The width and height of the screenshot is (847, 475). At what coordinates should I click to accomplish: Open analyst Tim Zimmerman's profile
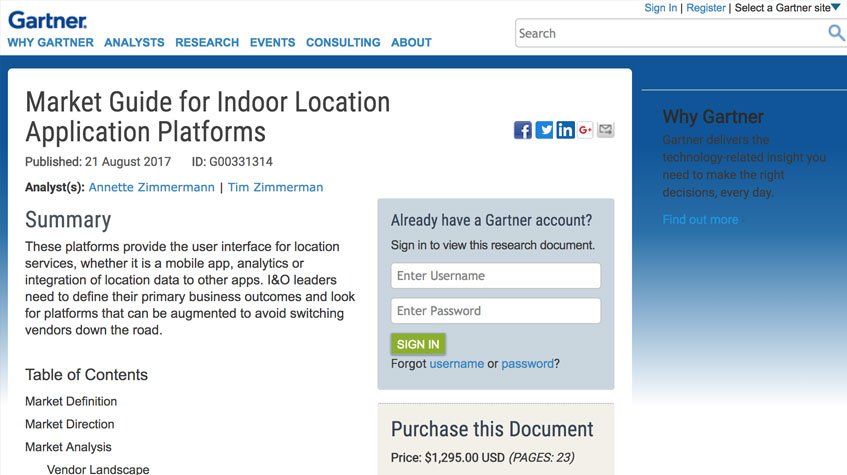coord(275,187)
